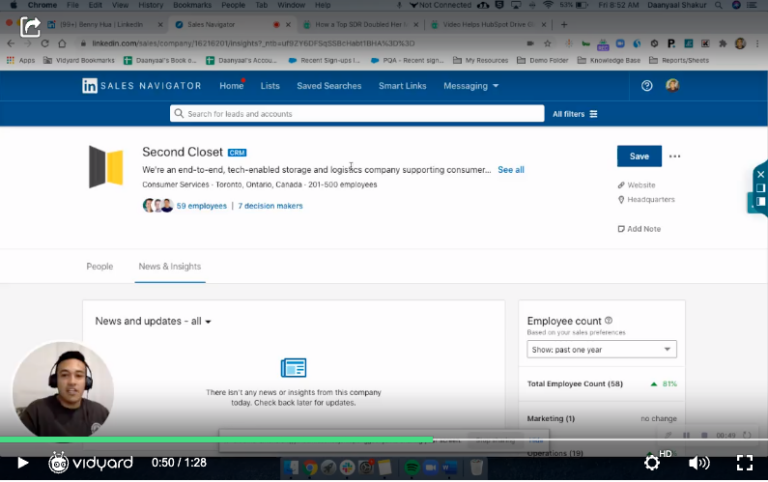Play the Vidyard video
Image resolution: width=768 pixels, height=482 pixels.
[23, 463]
